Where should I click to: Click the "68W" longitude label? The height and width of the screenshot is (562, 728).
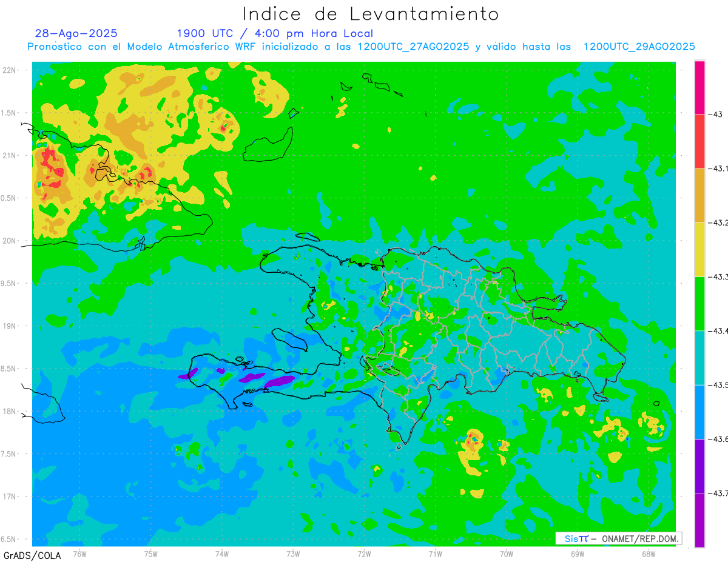click(x=648, y=554)
